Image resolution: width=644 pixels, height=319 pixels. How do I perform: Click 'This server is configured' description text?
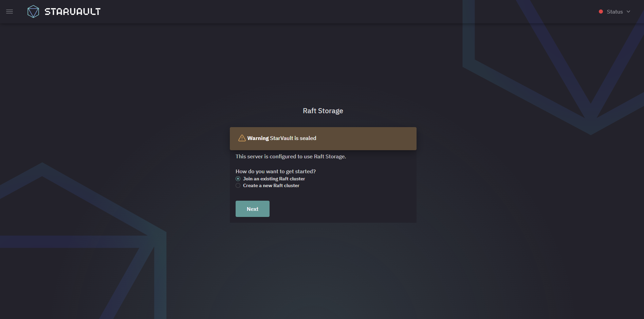(x=291, y=156)
